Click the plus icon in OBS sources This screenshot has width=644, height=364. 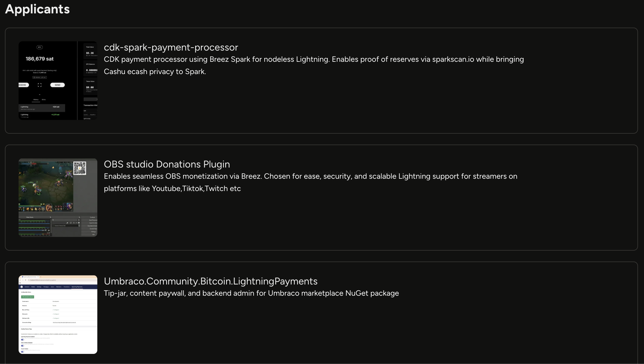[74, 223]
